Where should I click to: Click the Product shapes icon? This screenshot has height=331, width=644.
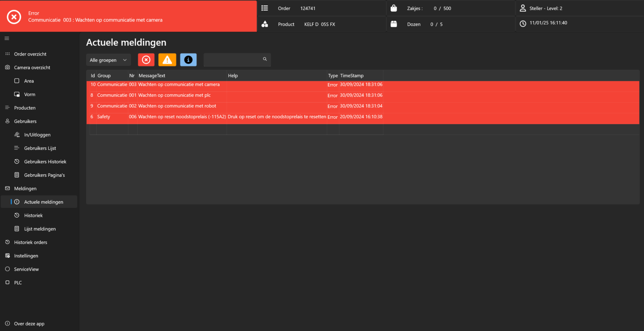265,24
